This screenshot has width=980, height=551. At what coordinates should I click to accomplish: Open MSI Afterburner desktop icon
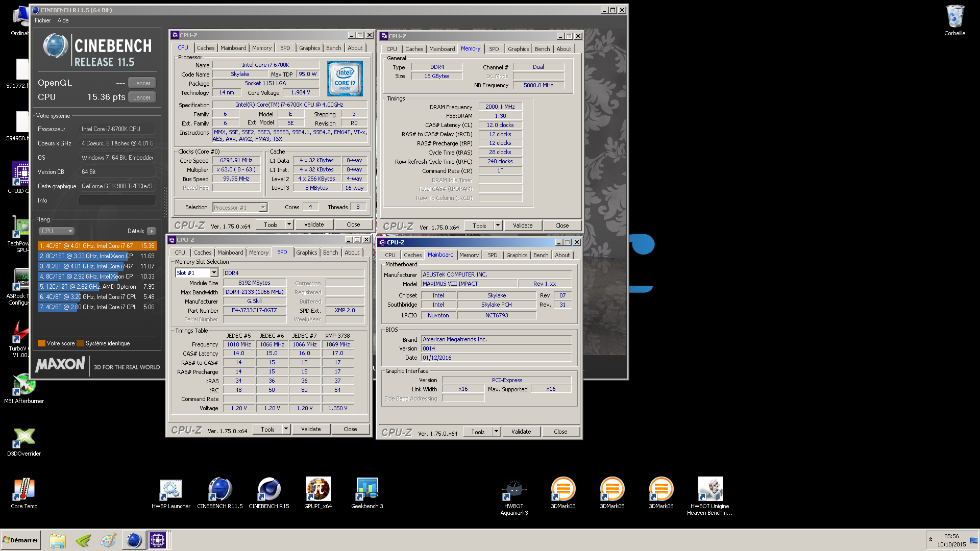tap(24, 389)
